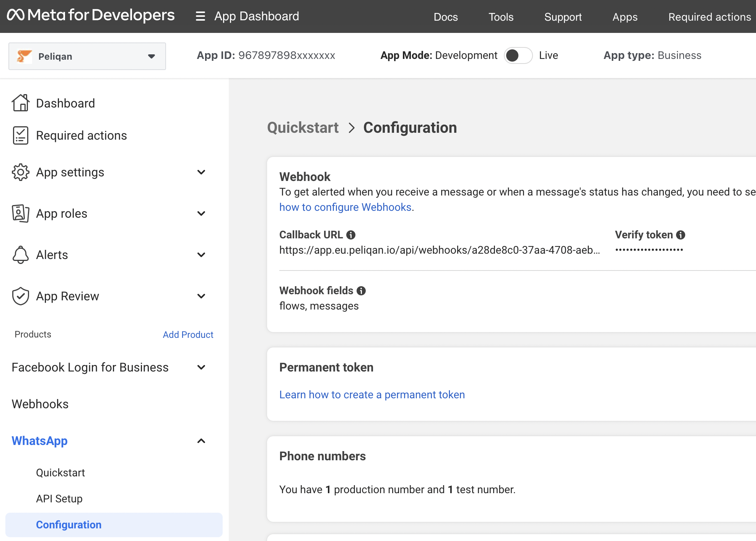The image size is (756, 541).
Task: Select API Setup under WhatsApp
Action: [x=59, y=499]
